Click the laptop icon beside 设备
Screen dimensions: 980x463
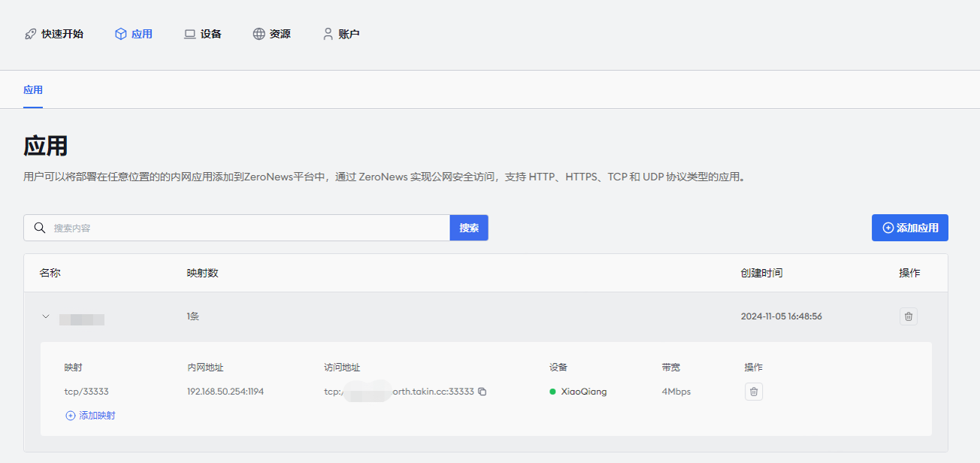click(190, 34)
